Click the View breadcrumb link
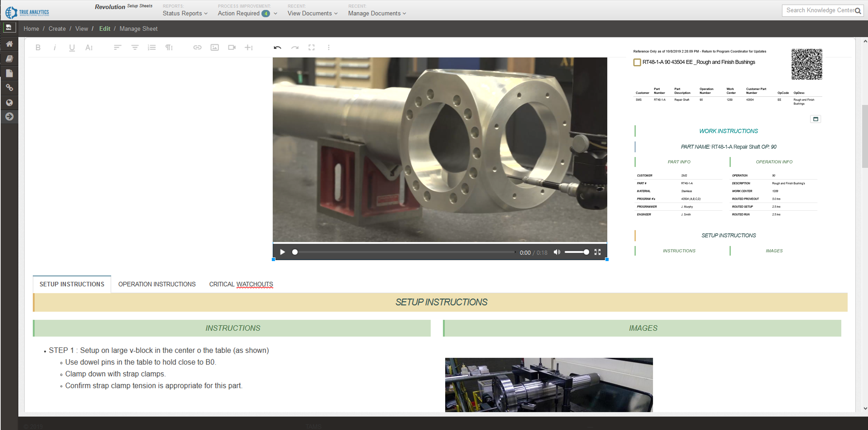This screenshot has height=430, width=868. (82, 29)
